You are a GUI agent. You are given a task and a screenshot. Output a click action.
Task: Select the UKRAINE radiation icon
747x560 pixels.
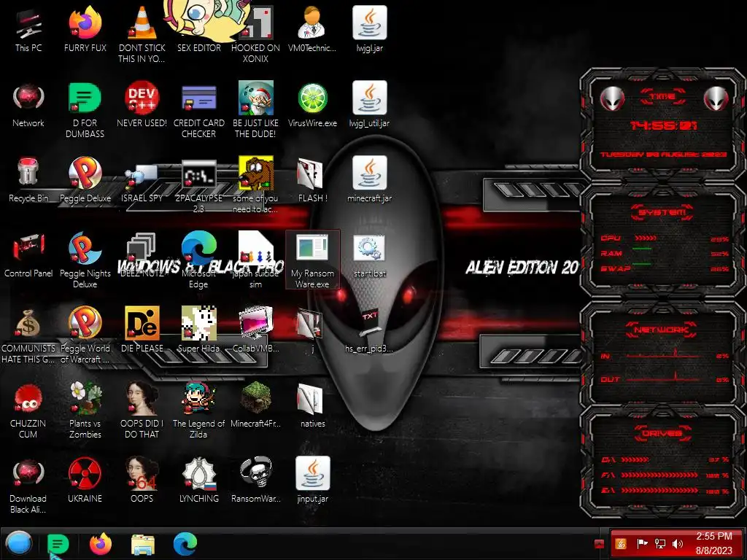pyautogui.click(x=85, y=480)
